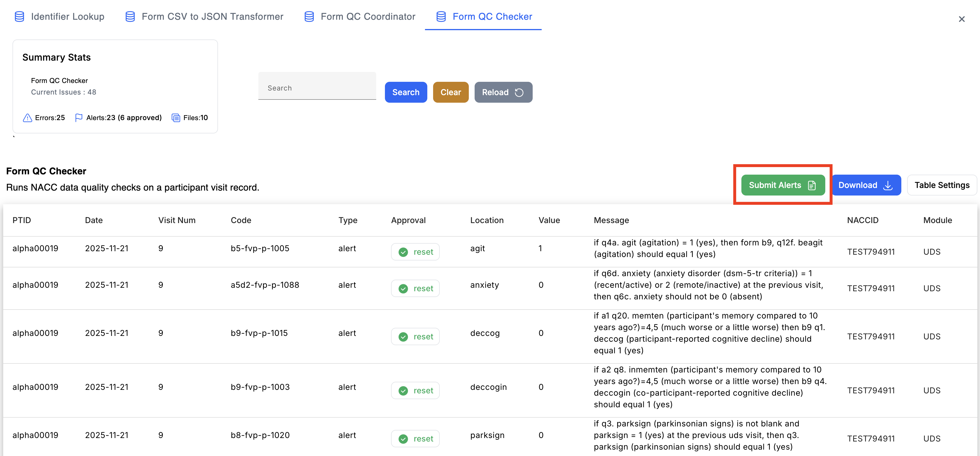Click the Form QC Checker database icon
The height and width of the screenshot is (456, 980).
pyautogui.click(x=441, y=17)
